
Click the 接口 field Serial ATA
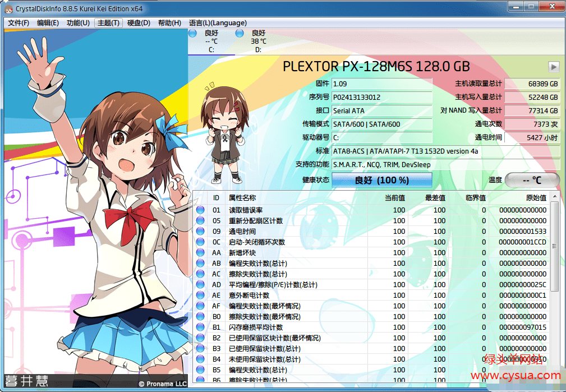[382, 110]
